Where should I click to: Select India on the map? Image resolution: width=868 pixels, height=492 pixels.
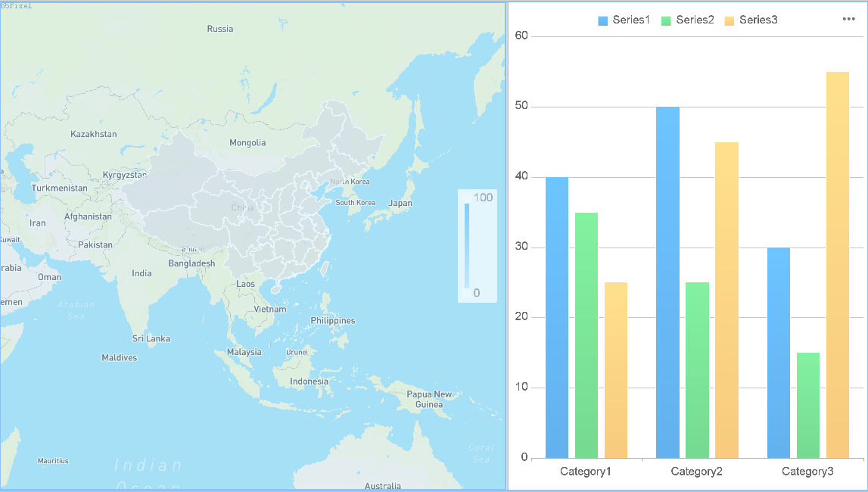(141, 273)
